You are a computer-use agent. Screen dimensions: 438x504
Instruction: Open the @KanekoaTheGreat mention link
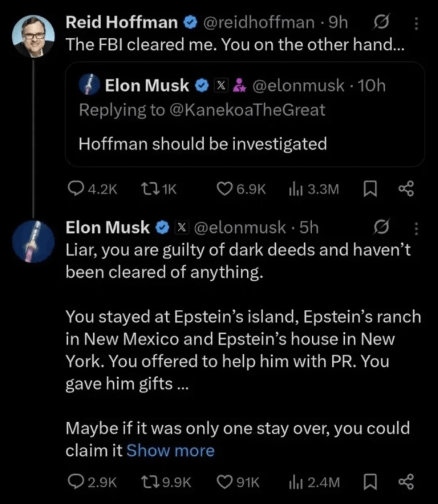click(x=247, y=110)
